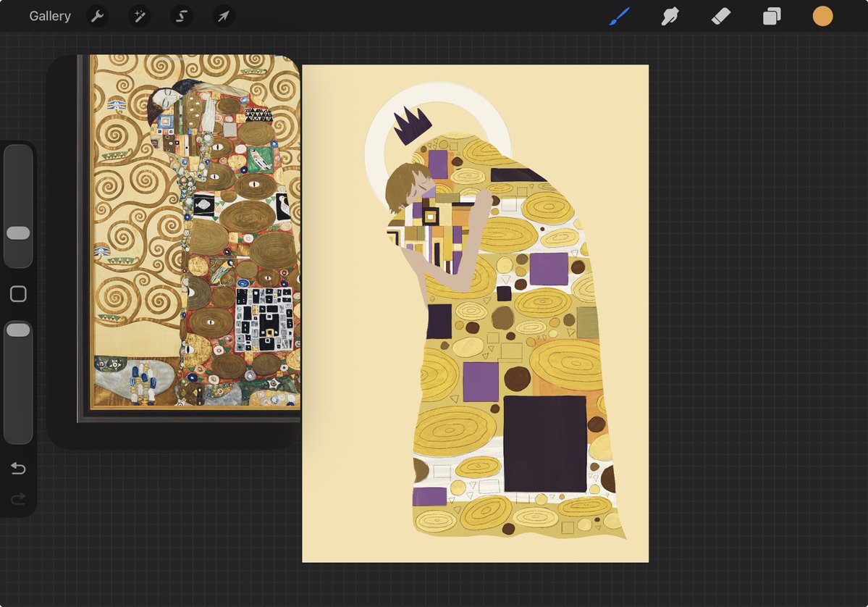This screenshot has width=868, height=607.
Task: Click the brush opacity slider handle
Action: 18,330
